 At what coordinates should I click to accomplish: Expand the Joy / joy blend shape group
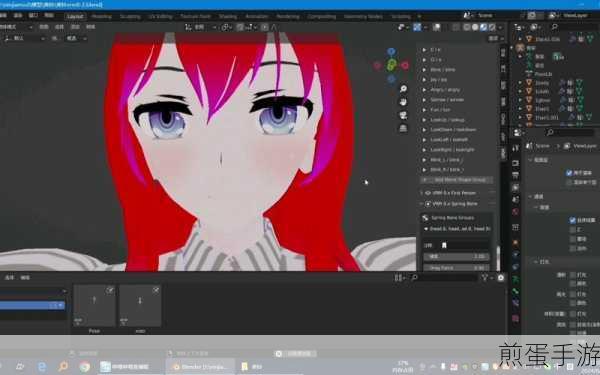point(424,80)
